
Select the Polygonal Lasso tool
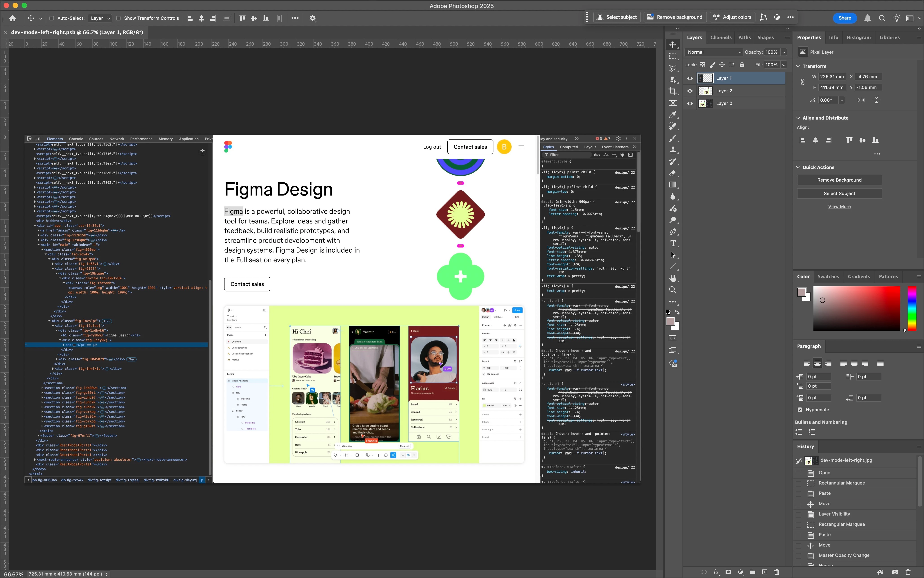click(673, 68)
